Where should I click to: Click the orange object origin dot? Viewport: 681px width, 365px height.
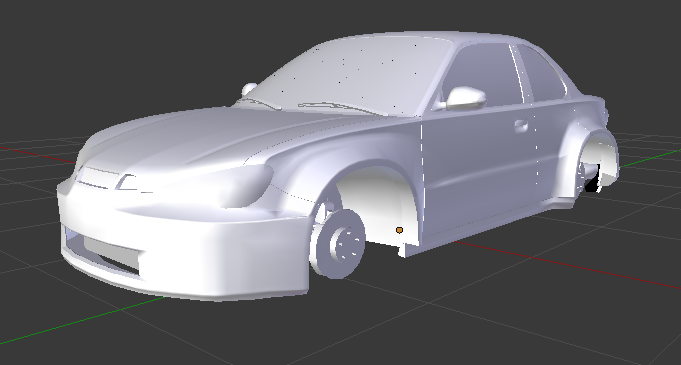(x=400, y=230)
